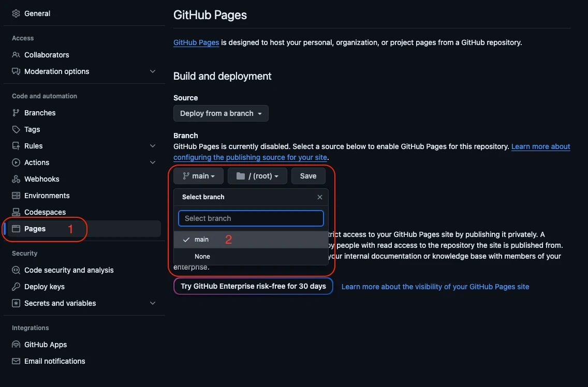Click the Integrations section heading
The height and width of the screenshot is (387, 588).
[x=31, y=328]
